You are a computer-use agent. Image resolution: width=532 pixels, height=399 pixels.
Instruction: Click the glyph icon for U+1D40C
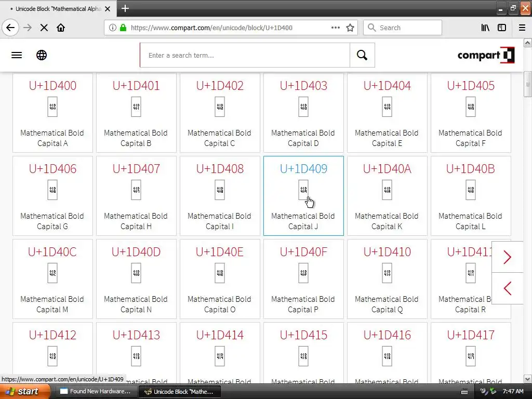tap(52, 273)
